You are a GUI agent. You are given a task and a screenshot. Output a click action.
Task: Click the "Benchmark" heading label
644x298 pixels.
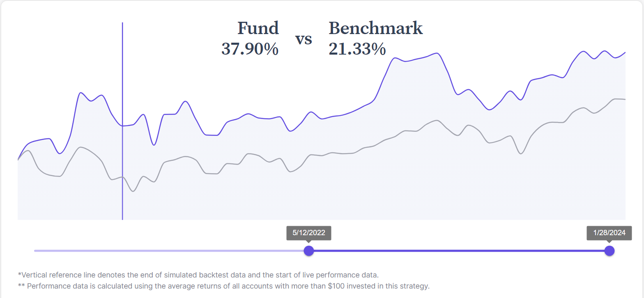coord(375,28)
